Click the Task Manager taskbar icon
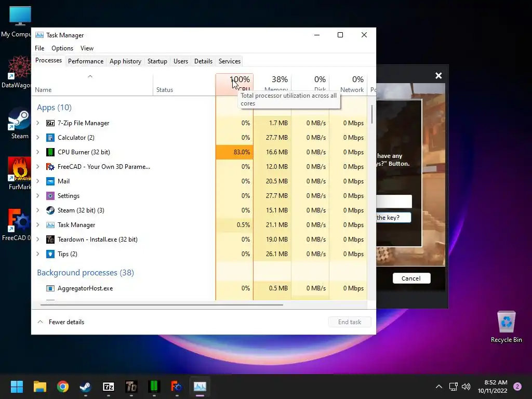This screenshot has height=399, width=532. 200,387
